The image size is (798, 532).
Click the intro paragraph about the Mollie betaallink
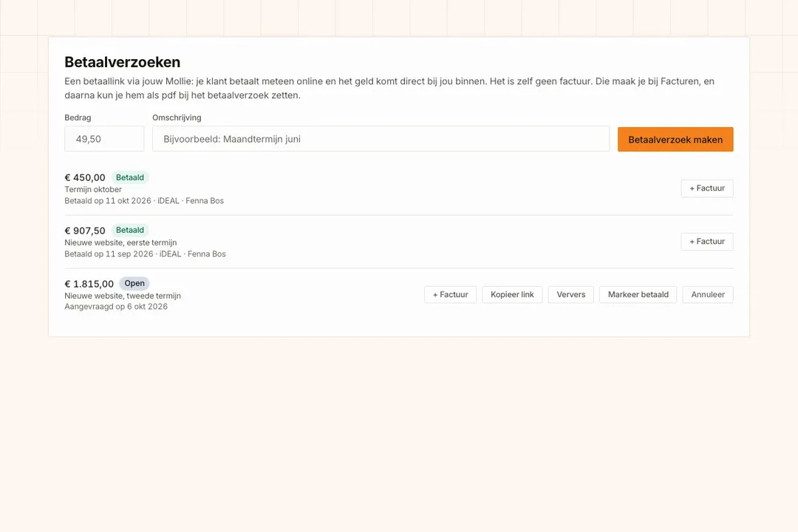click(x=389, y=88)
